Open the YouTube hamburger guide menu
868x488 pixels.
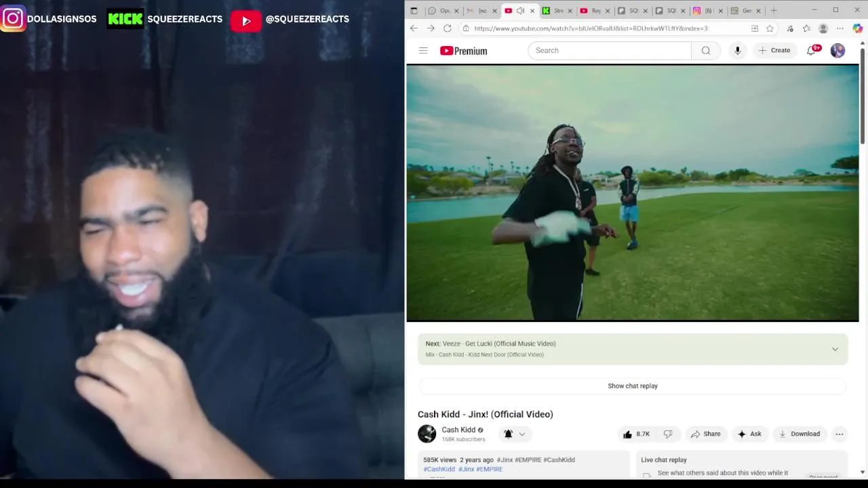[x=423, y=51]
